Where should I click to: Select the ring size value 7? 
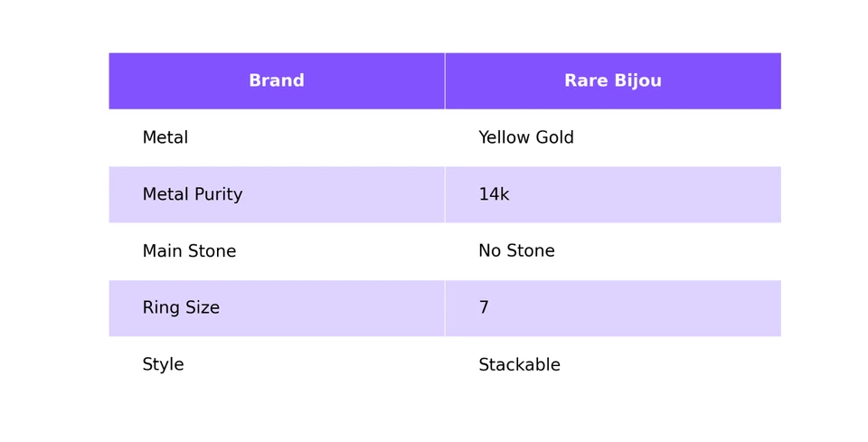484,308
